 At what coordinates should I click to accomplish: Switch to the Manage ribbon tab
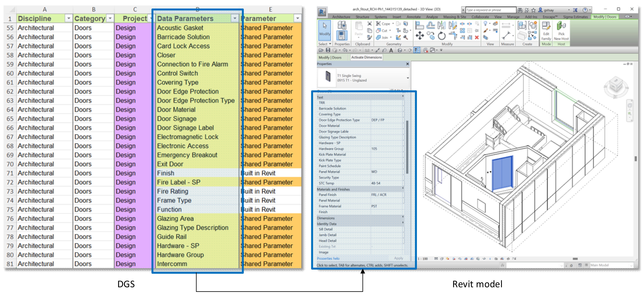point(513,17)
